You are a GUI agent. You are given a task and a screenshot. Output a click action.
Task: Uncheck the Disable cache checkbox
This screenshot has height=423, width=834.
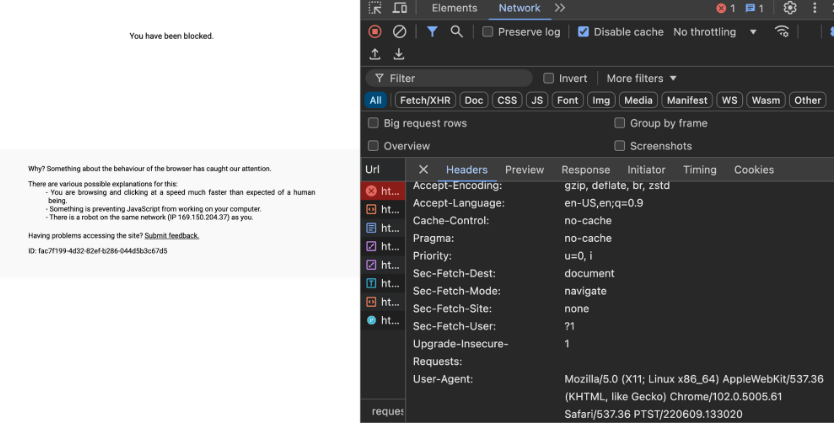[584, 32]
